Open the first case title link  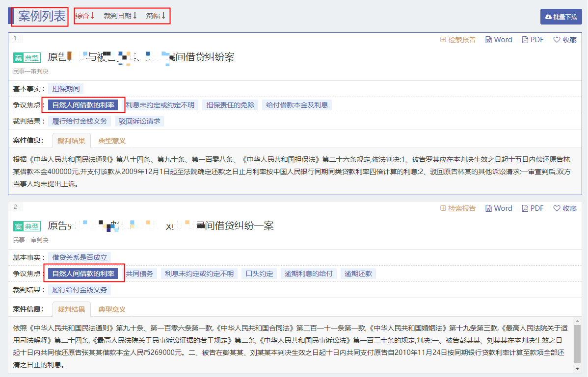tap(141, 57)
